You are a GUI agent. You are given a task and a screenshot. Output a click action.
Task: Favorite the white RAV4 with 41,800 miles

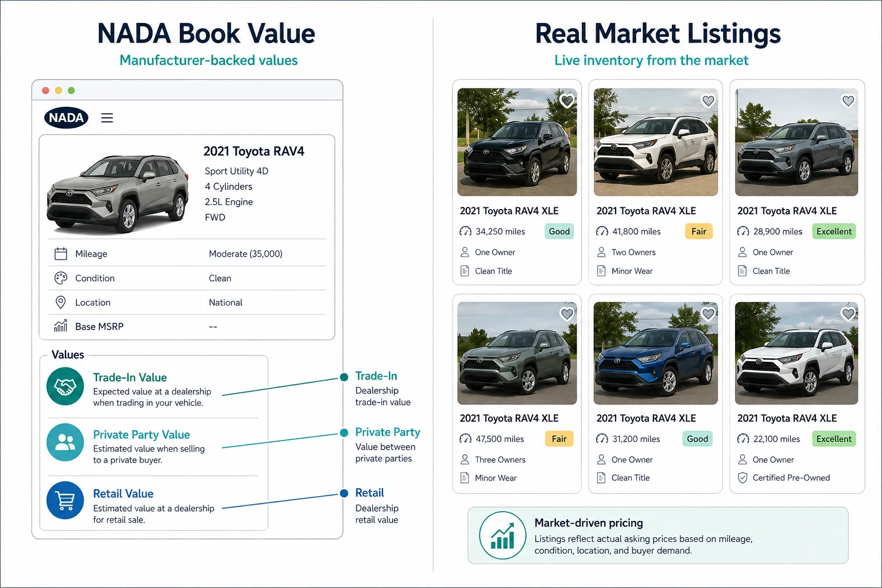709,101
